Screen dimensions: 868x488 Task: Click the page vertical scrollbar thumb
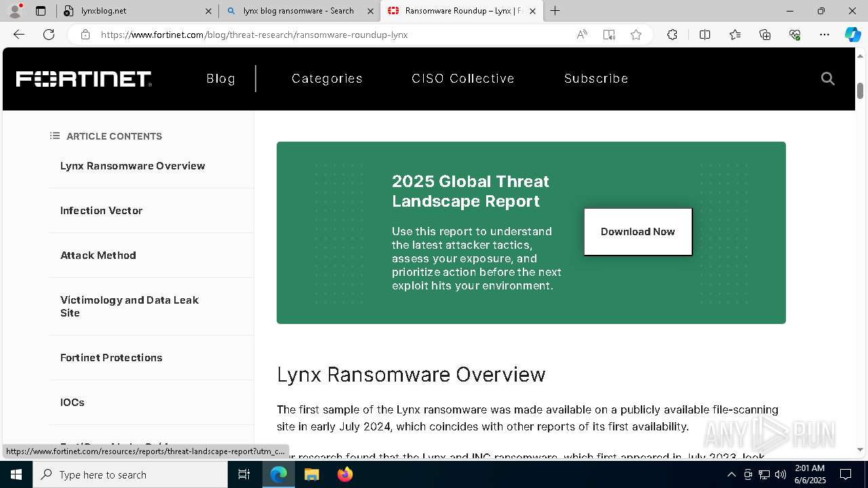(x=861, y=90)
